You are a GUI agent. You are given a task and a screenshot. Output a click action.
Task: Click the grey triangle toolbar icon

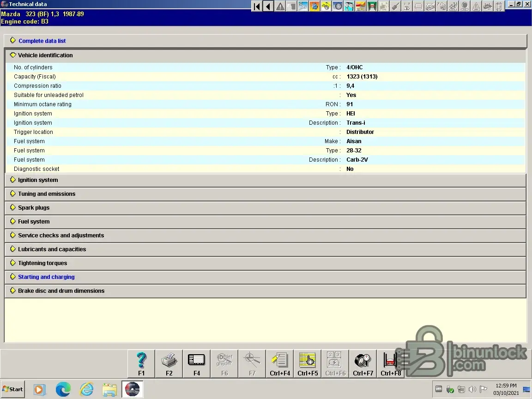click(x=476, y=6)
